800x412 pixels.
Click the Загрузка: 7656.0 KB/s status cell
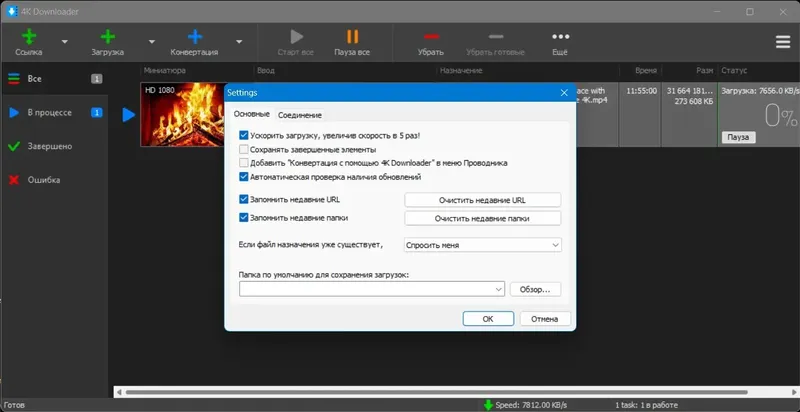758,91
